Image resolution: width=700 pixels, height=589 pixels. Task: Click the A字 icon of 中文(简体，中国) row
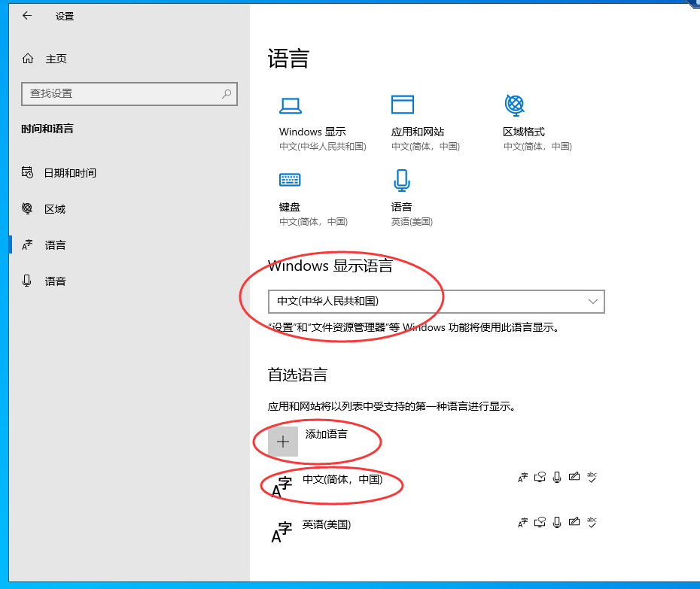point(282,487)
